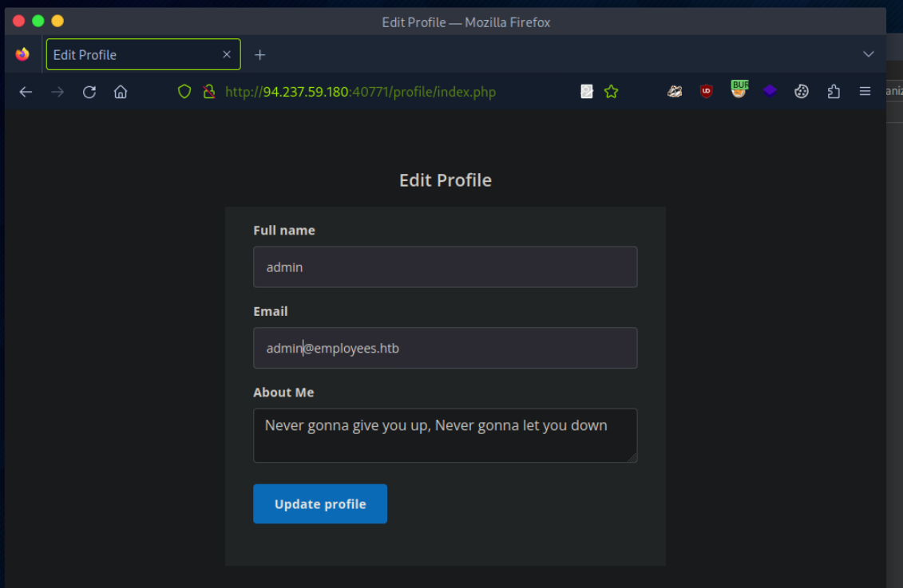Viewport: 903px width, 588px height.
Task: Click into the Email input field
Action: coord(445,348)
